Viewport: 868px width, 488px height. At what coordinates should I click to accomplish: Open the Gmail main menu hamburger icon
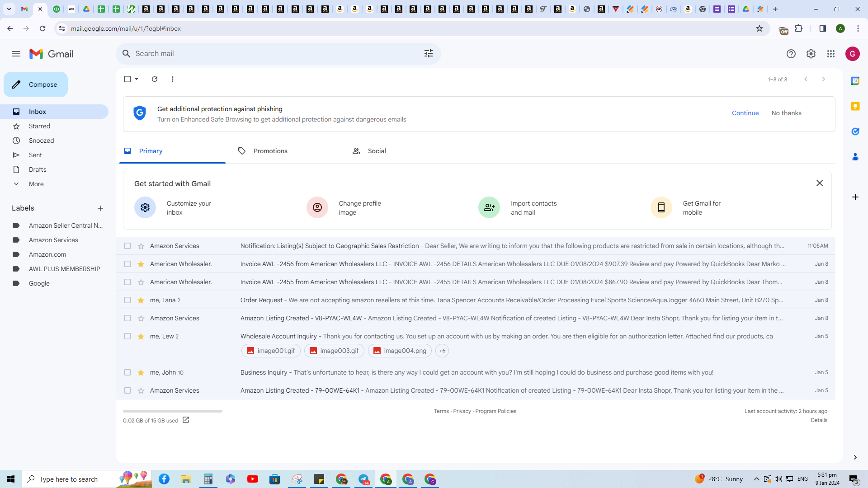(16, 54)
